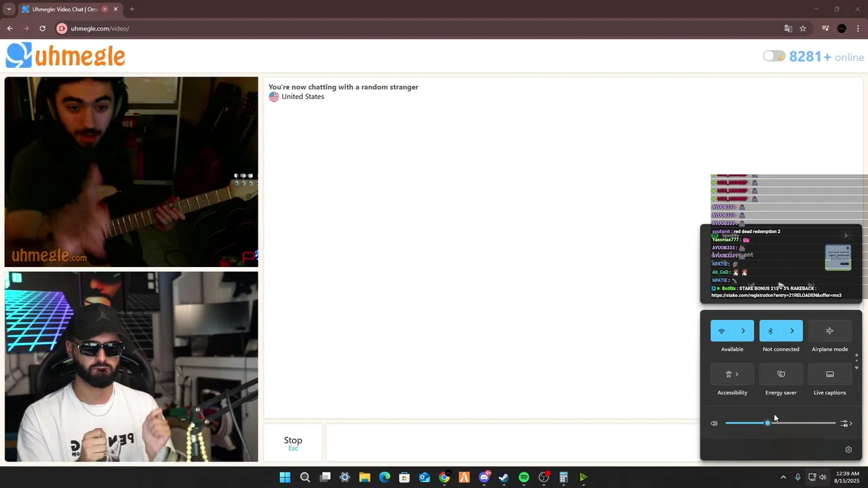The height and width of the screenshot is (488, 868).
Task: Toggle Wi-Fi in quick settings
Action: point(722,331)
